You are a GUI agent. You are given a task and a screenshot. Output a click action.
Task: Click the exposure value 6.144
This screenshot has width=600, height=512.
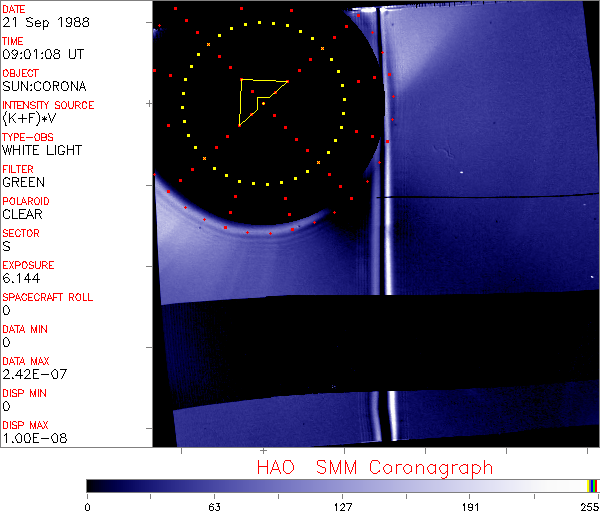pyautogui.click(x=20, y=279)
